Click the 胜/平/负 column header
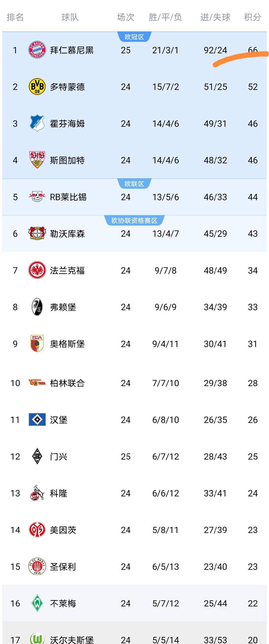The width and height of the screenshot is (269, 644). click(165, 17)
